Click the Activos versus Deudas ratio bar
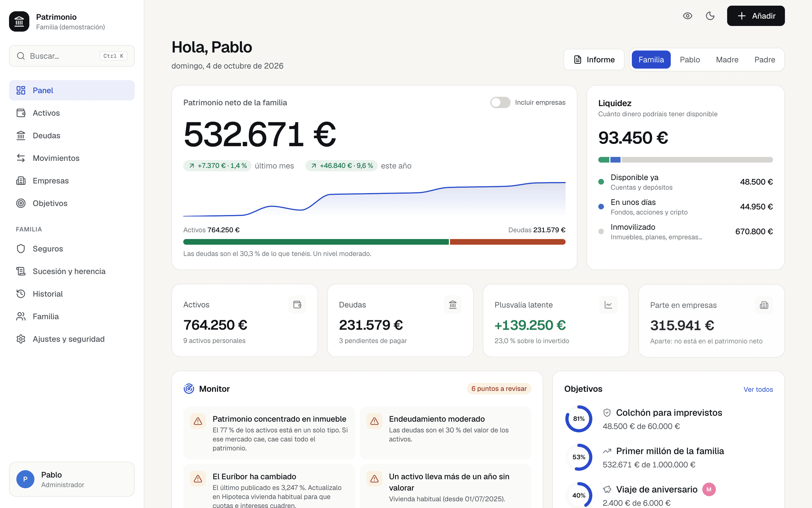The height and width of the screenshot is (508, 812). point(374,242)
